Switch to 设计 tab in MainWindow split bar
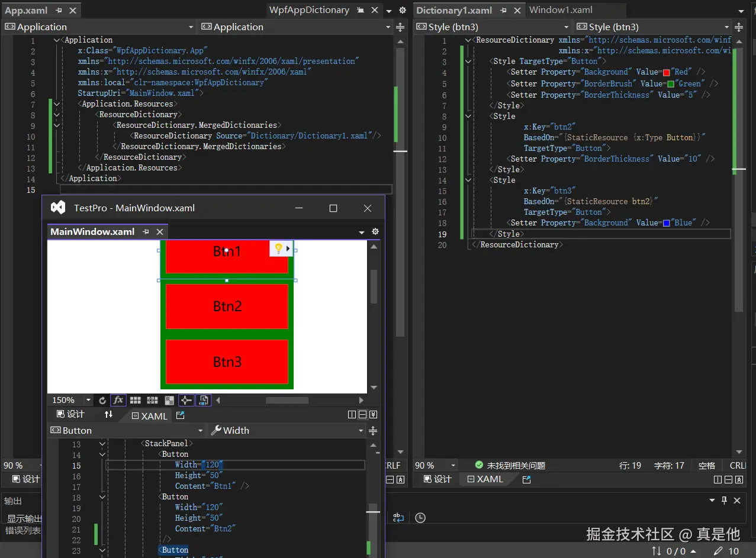The image size is (756, 558). (70, 414)
